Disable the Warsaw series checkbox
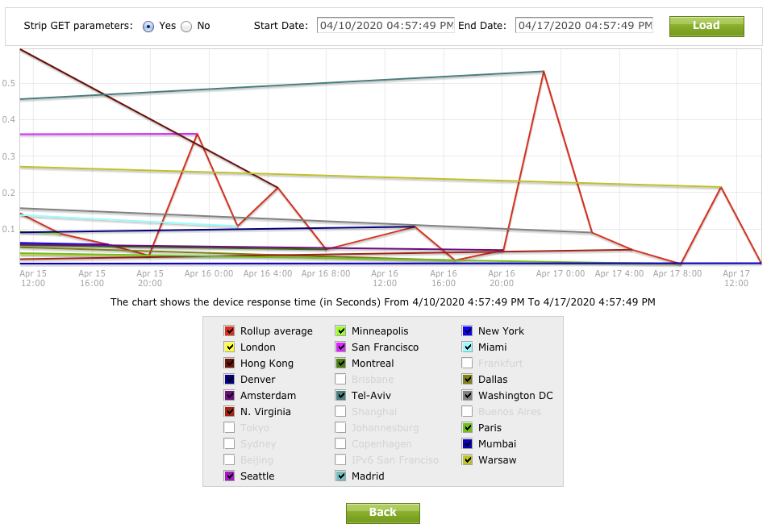Image resolution: width=771 pixels, height=532 pixels. coord(468,460)
